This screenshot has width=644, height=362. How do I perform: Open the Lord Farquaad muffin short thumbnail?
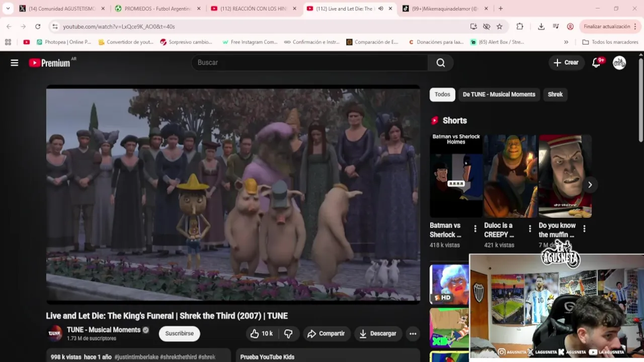565,175
